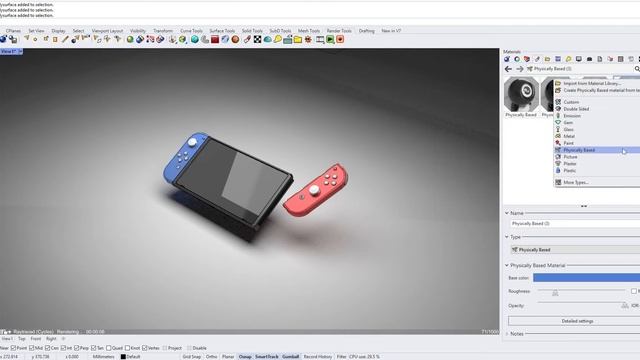Collapse the Physically Based Material section

pos(507,265)
